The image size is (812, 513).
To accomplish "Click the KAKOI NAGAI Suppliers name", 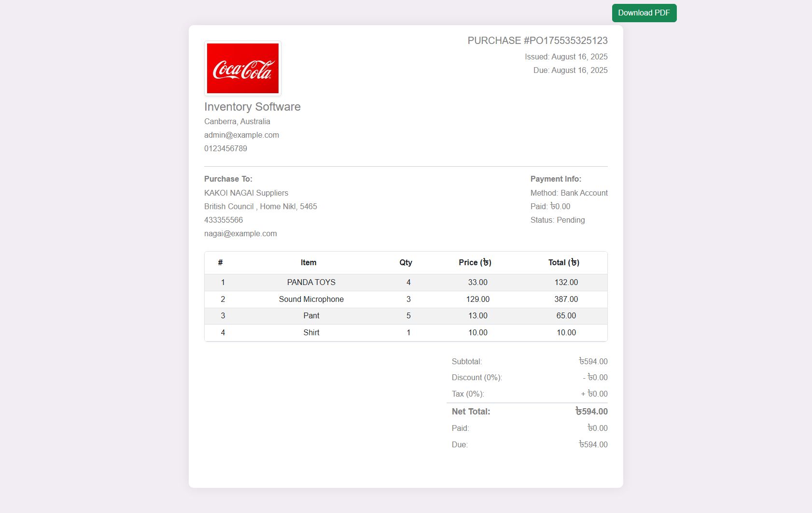I will 246,193.
